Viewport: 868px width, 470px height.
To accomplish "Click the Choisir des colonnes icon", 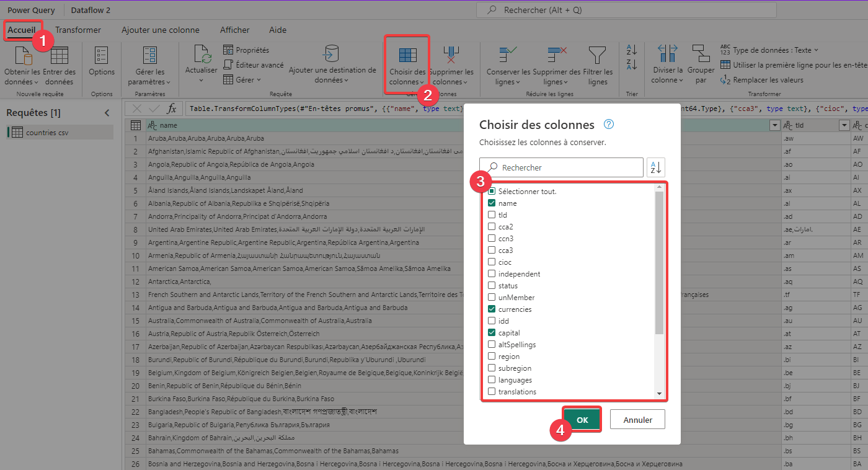I will [x=407, y=55].
